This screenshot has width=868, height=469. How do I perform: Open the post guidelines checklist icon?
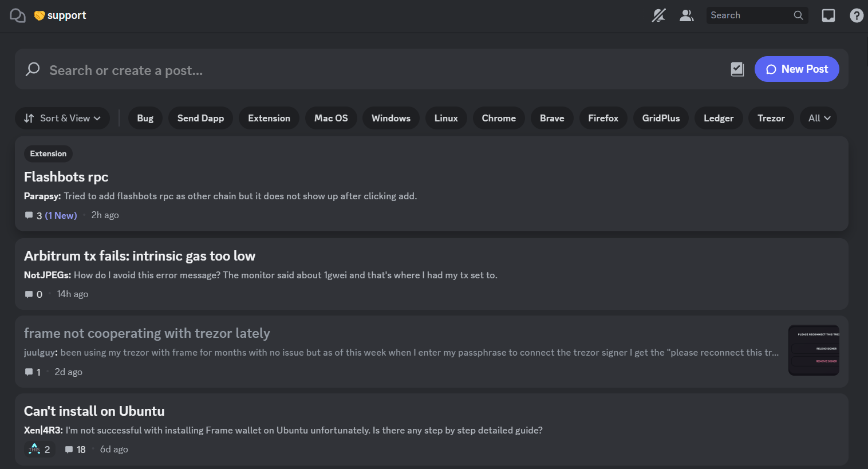pos(737,69)
